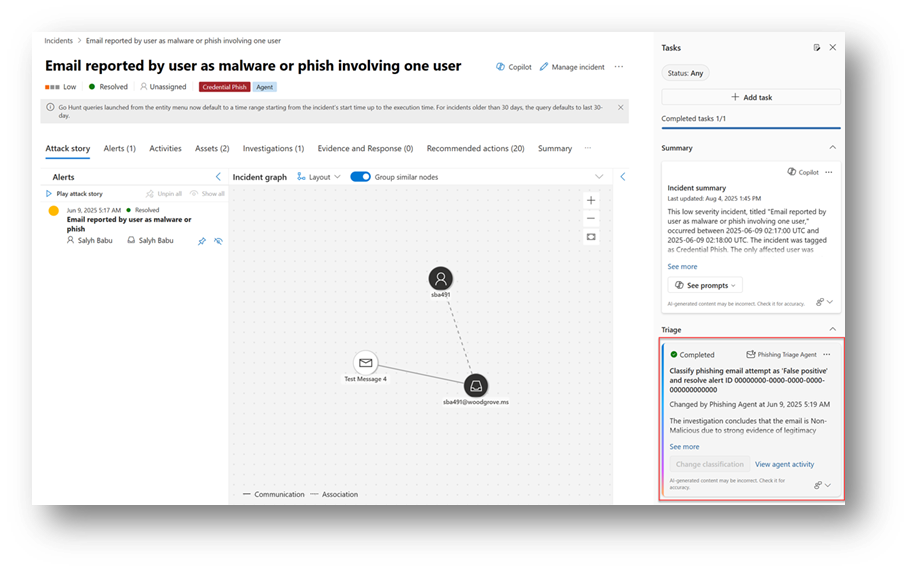Open the summary card ellipsis menu
The width and height of the screenshot is (910, 570).
tap(829, 172)
